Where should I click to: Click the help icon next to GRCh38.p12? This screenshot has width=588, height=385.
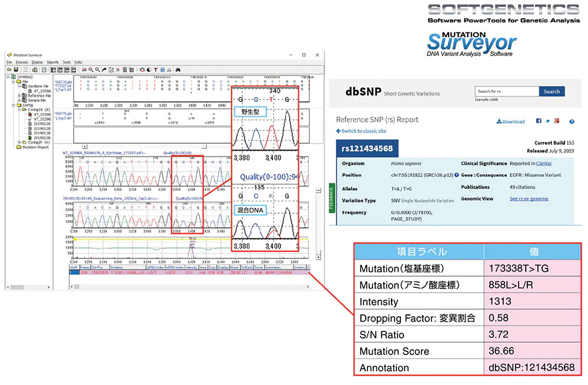456,175
